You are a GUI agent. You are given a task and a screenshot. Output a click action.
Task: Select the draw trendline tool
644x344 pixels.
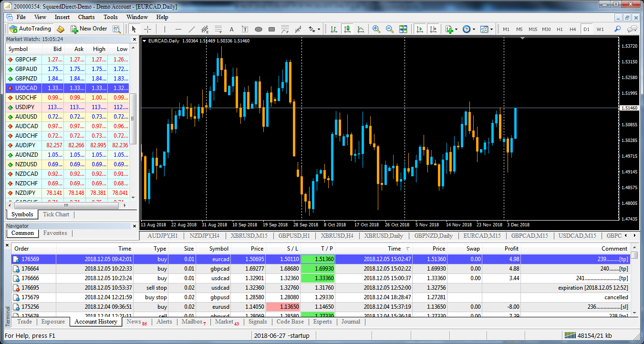[x=192, y=29]
